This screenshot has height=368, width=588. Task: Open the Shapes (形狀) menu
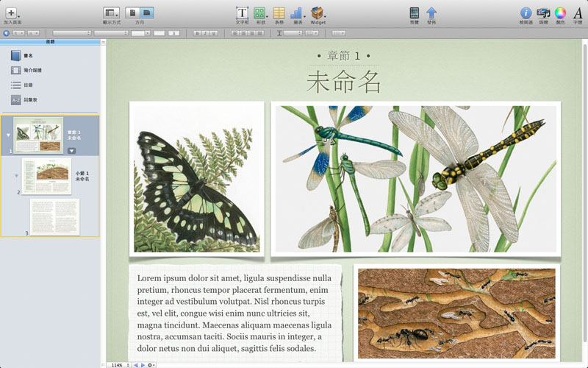260,13
